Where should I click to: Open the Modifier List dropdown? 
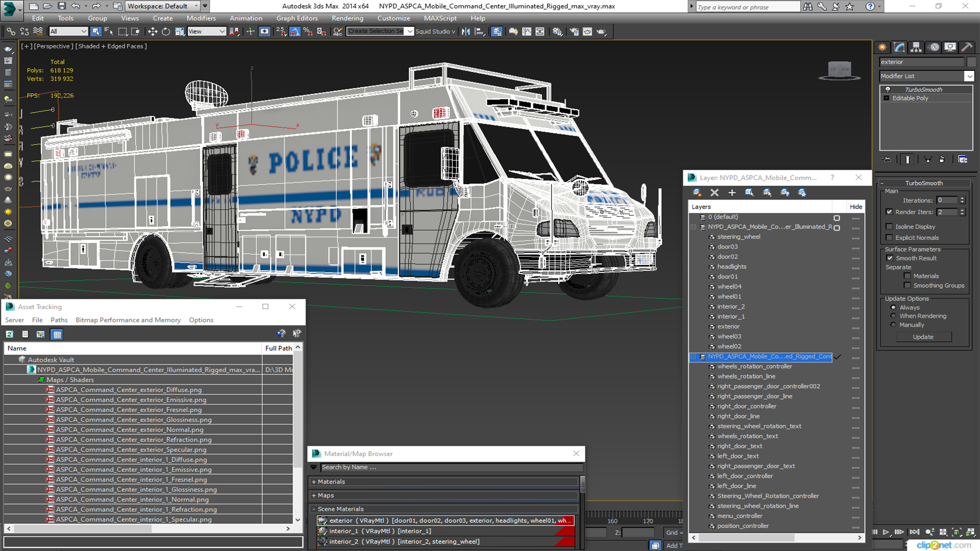[x=969, y=76]
